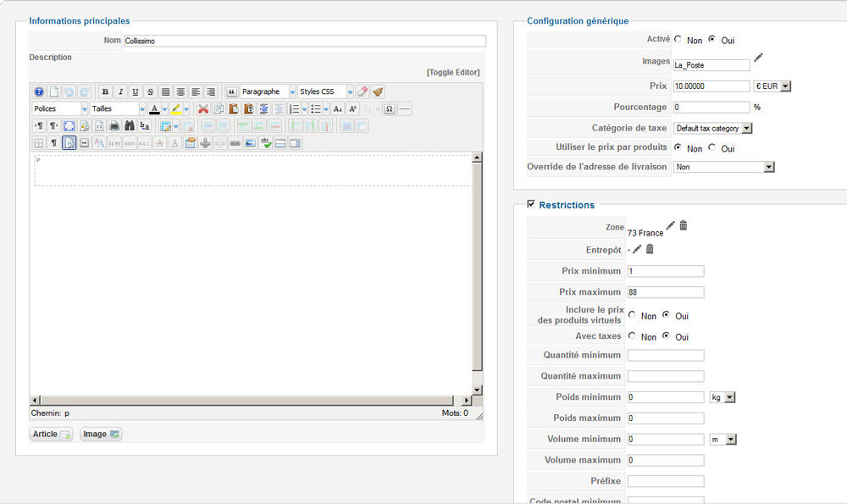The image size is (847, 504).
Task: Open the editor help icon
Action: tap(39, 91)
